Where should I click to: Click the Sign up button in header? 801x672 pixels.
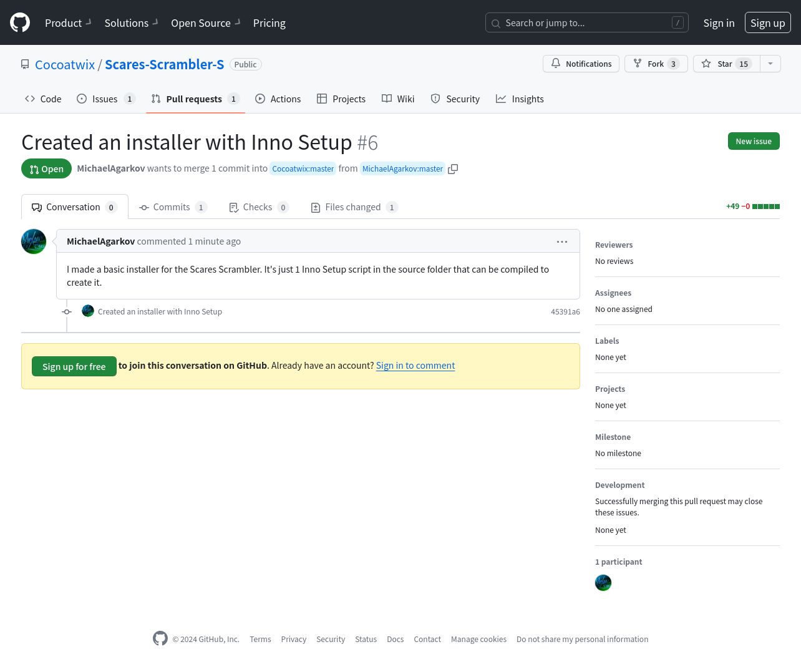point(767,23)
